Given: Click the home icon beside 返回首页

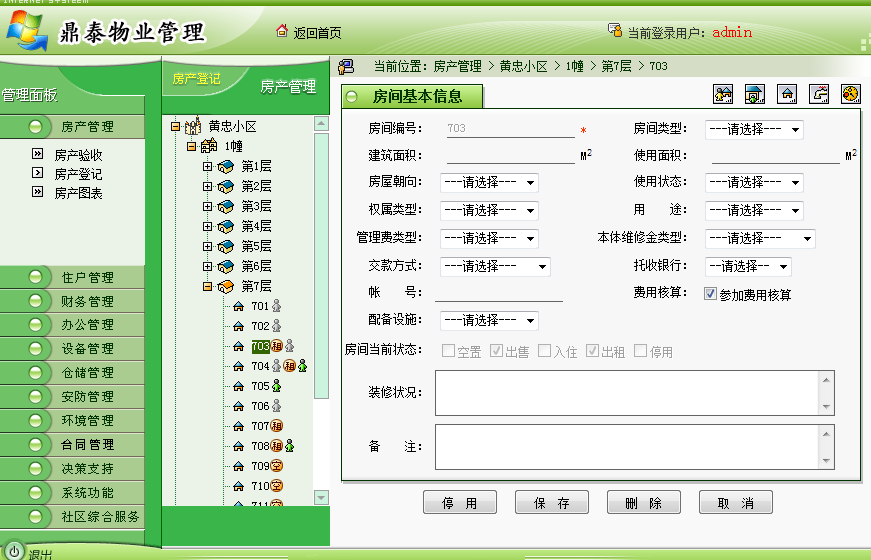Looking at the screenshot, I should [282, 31].
